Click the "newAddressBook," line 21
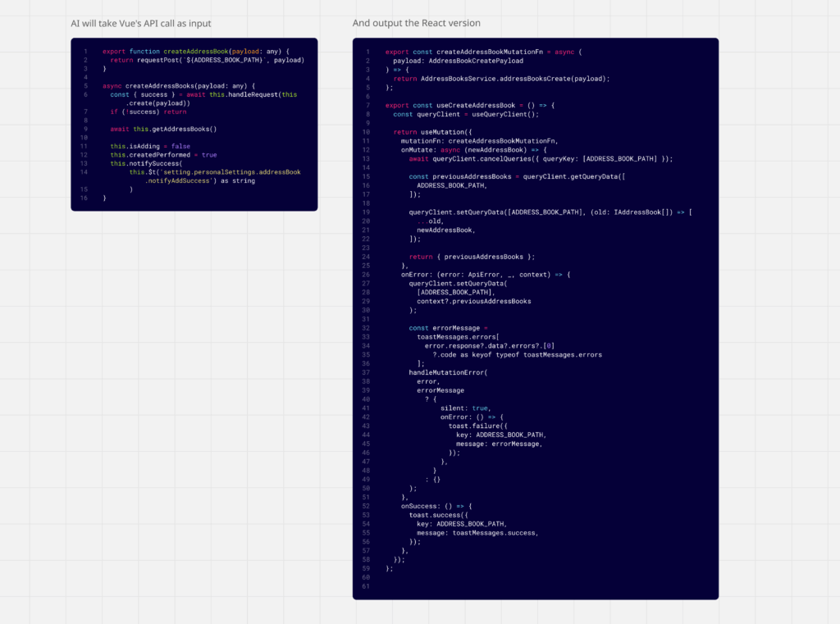The height and width of the screenshot is (624, 840). pyautogui.click(x=445, y=230)
